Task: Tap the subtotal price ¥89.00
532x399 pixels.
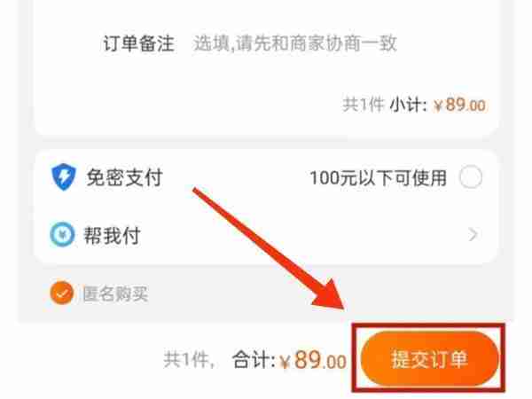Action: [459, 105]
